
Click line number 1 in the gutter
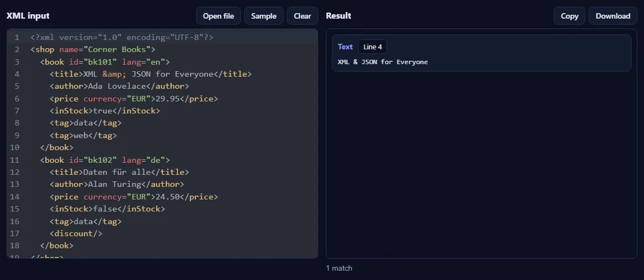click(x=17, y=37)
